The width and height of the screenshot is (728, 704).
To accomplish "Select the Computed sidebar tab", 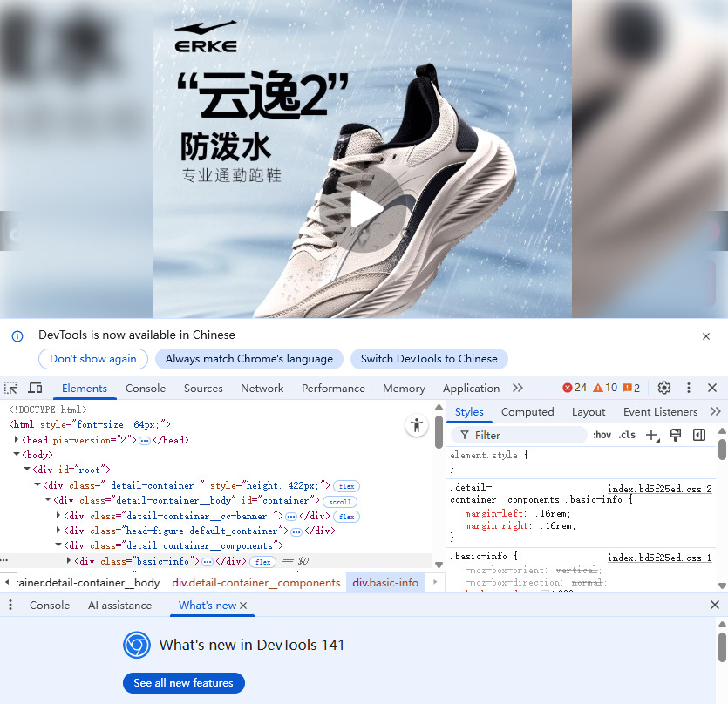I will [527, 412].
